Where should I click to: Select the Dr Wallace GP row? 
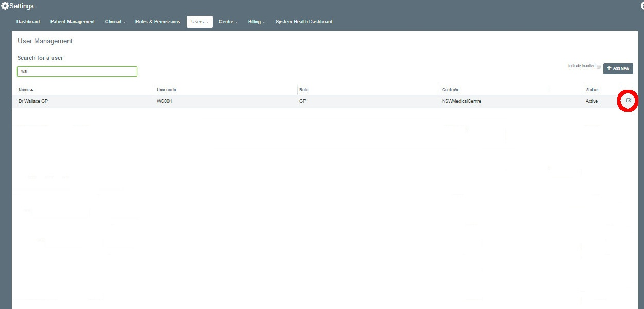coord(206,101)
